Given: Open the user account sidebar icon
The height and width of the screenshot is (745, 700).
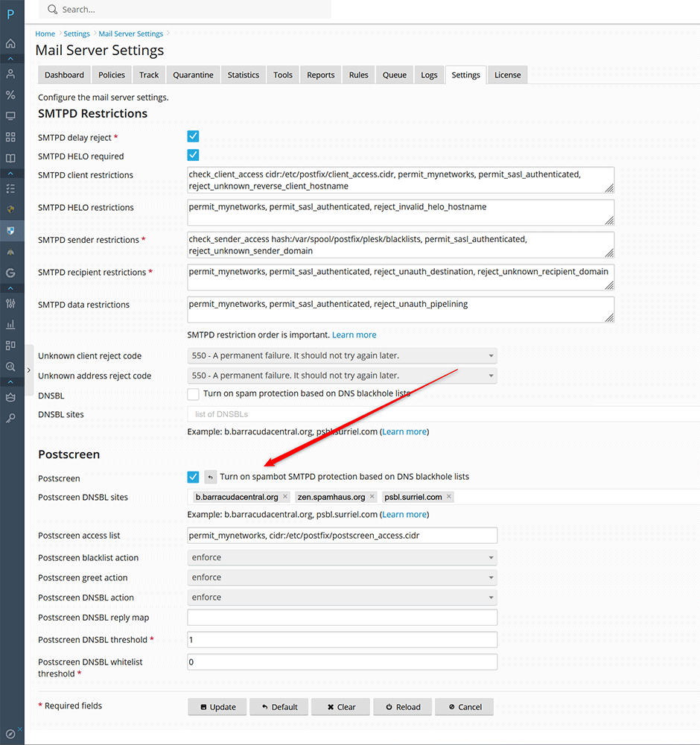Looking at the screenshot, I should coord(10,74).
